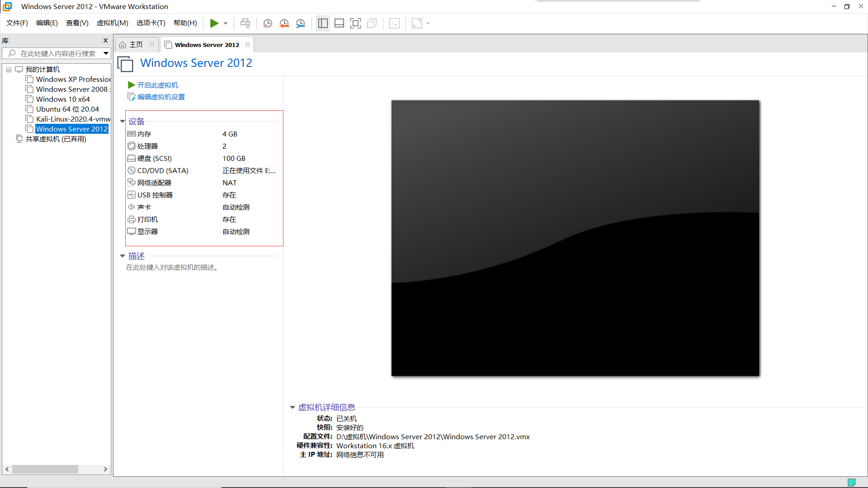This screenshot has width=868, height=488.
Task: Close the 主页 tab
Action: pyautogui.click(x=152, y=44)
